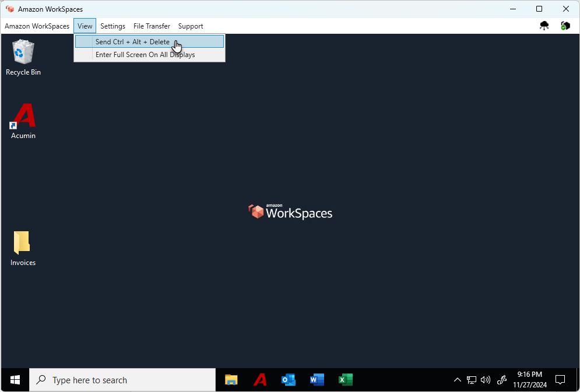This screenshot has height=392, width=580.
Task: Click the volume speaker icon
Action: pyautogui.click(x=486, y=380)
